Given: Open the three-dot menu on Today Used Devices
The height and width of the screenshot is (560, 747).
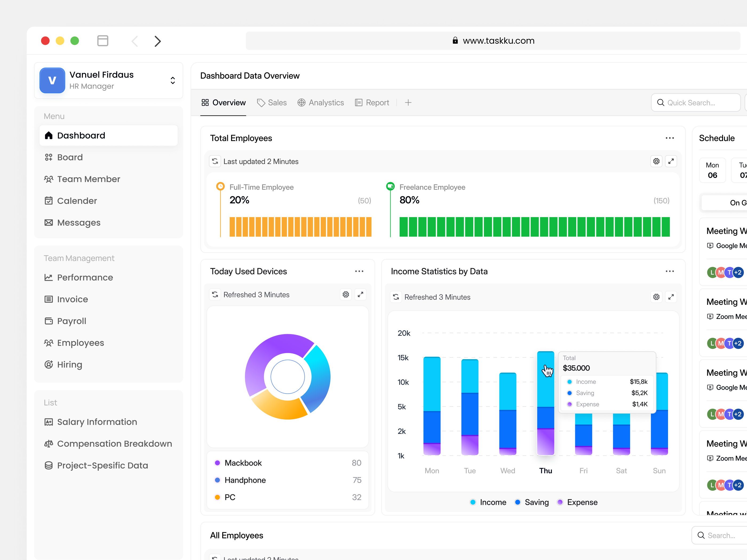Looking at the screenshot, I should [359, 271].
